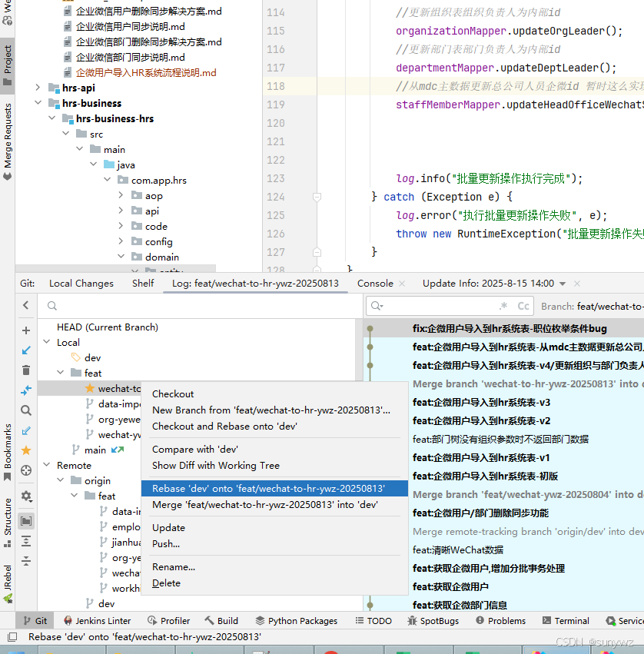The width and height of the screenshot is (644, 654).
Task: Open the log search history magnifier dropdown
Action: tap(377, 306)
